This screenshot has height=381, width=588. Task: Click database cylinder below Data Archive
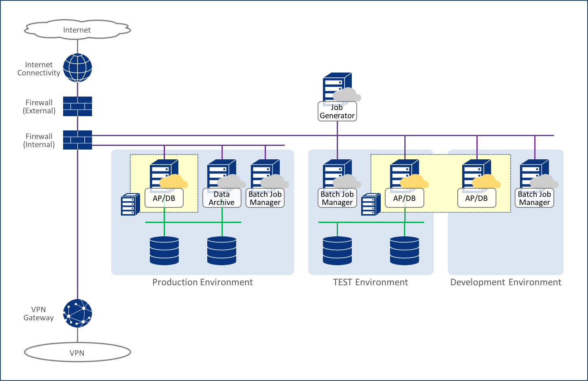point(222,251)
